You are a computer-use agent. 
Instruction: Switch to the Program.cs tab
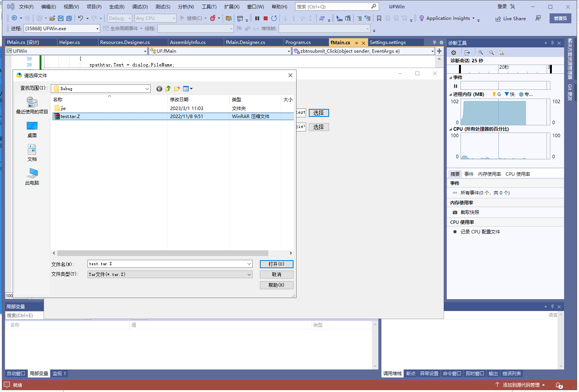(298, 42)
